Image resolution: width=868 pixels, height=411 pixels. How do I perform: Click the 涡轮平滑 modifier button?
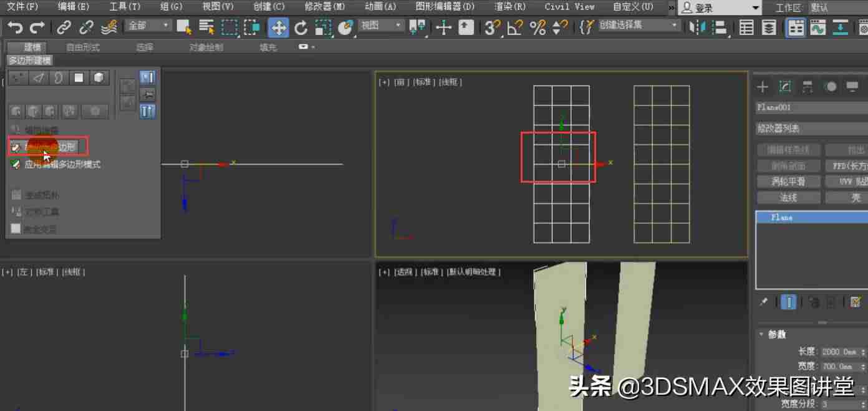point(788,181)
